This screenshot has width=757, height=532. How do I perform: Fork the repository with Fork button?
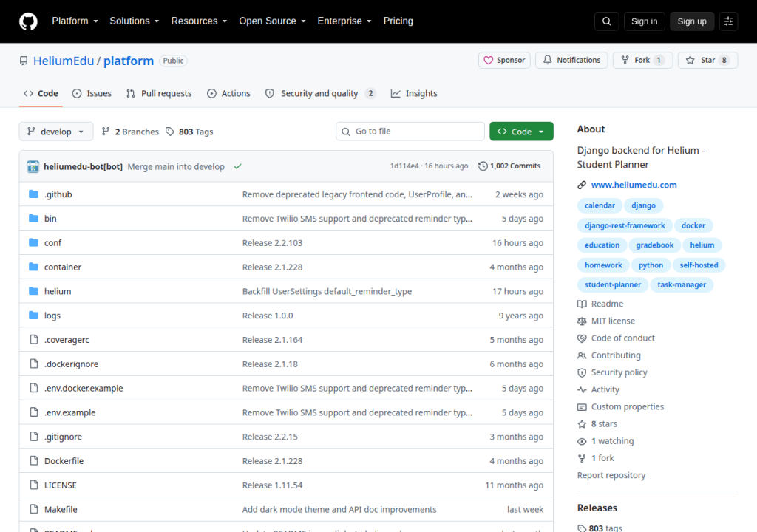coord(642,61)
